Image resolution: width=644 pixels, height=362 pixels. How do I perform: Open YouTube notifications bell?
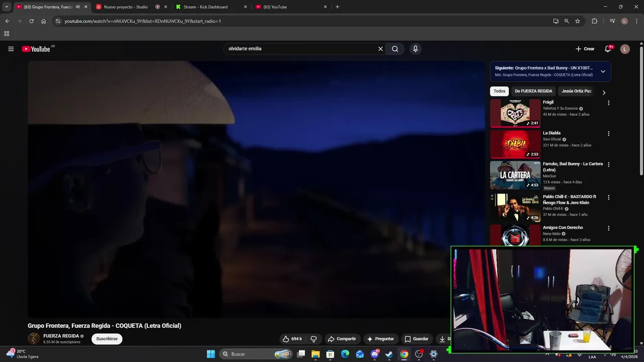coord(608,49)
